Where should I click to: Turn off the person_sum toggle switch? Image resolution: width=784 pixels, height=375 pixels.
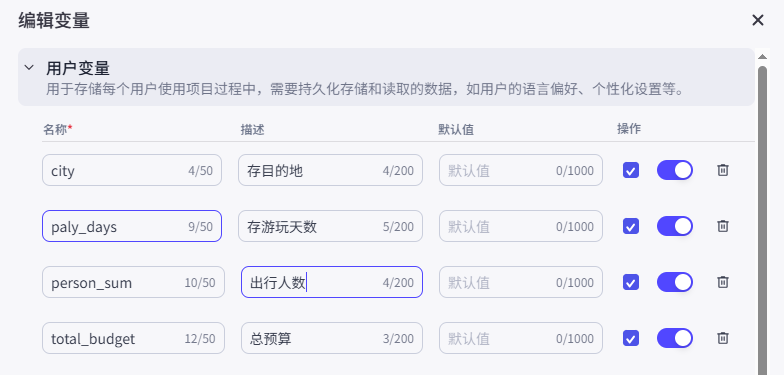coord(674,282)
